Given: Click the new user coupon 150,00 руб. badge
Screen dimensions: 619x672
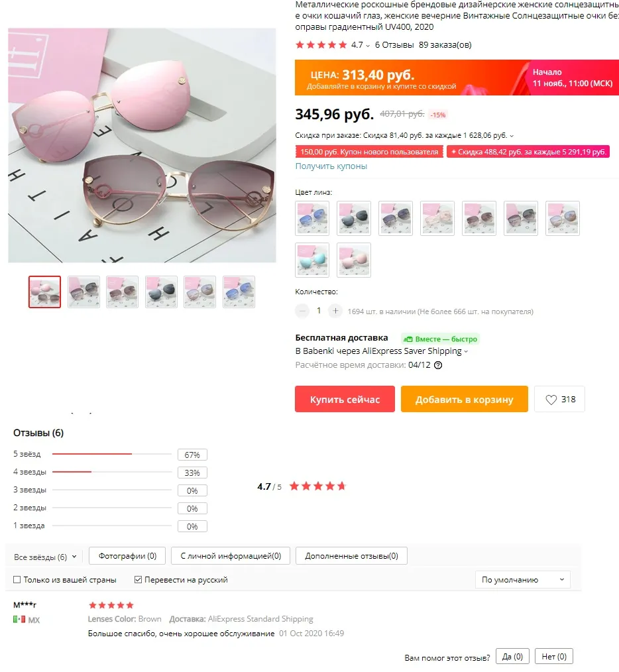Looking at the screenshot, I should (x=369, y=152).
